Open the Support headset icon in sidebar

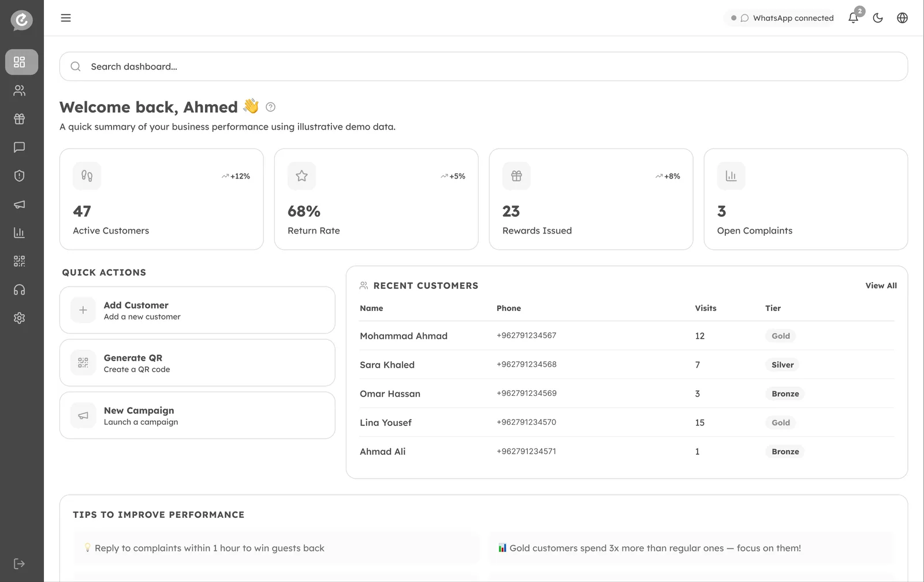20,290
